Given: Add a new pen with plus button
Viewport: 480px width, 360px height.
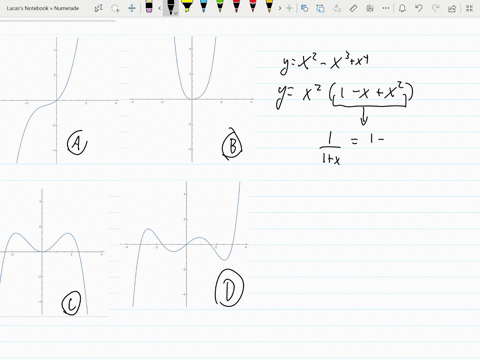Looking at the screenshot, I should (289, 8).
